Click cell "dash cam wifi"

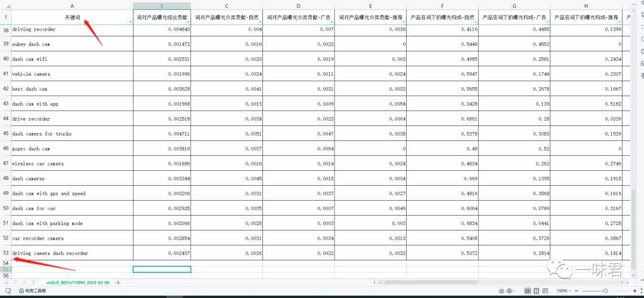coord(72,59)
